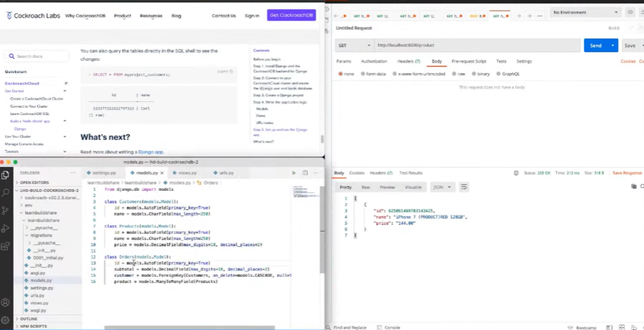Viewport: 644px width, 330px height.
Task: Open editor more actions menu
Action: pyautogui.click(x=316, y=173)
